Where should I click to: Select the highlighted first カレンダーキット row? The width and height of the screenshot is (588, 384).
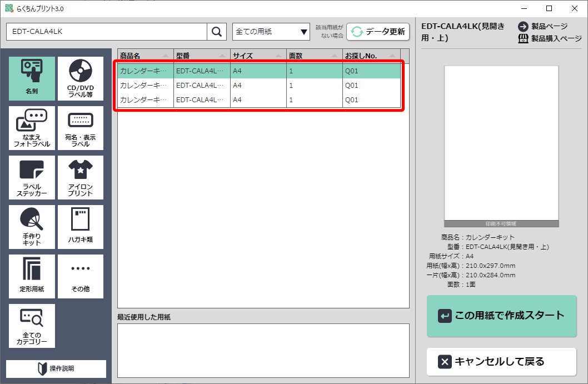pyautogui.click(x=259, y=71)
